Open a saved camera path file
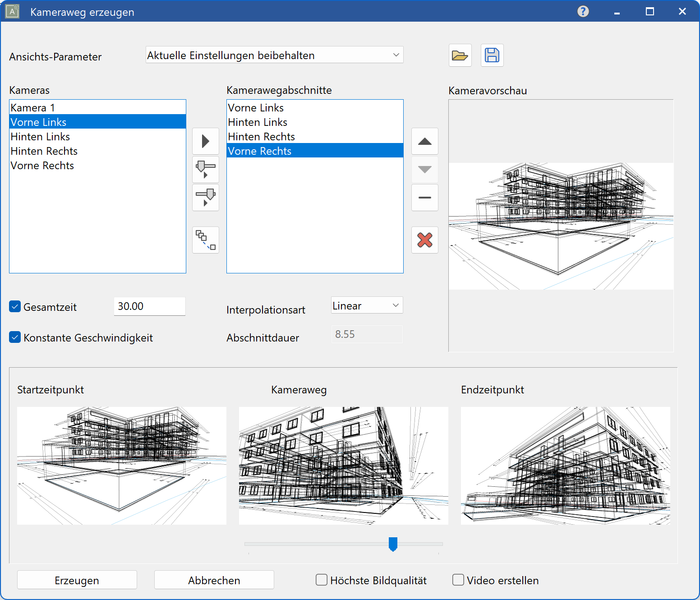700x600 pixels. (460, 55)
